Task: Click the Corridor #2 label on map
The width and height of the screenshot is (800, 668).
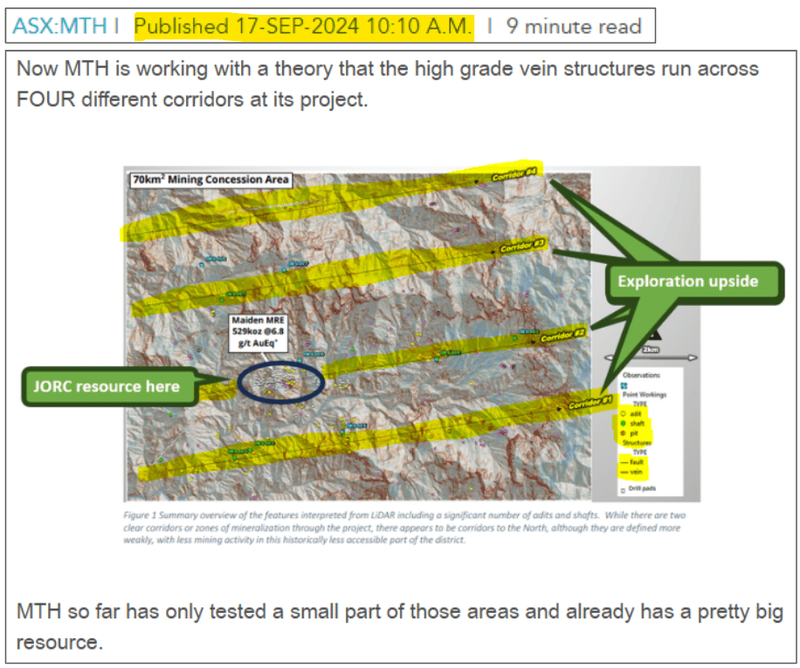Action: [x=563, y=336]
